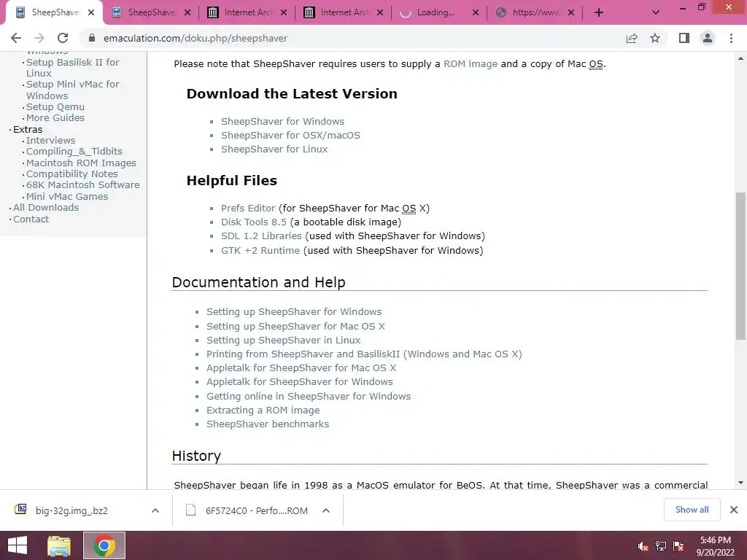Go back to the previous page

[16, 38]
